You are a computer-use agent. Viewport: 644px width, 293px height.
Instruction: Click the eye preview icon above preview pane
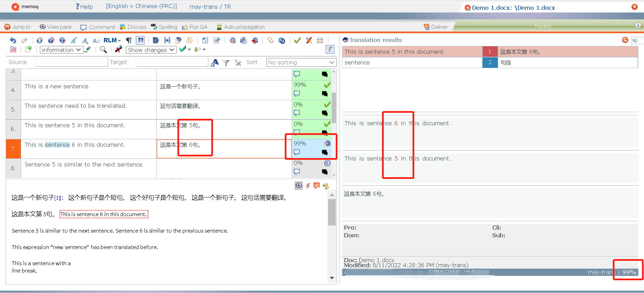(299, 186)
